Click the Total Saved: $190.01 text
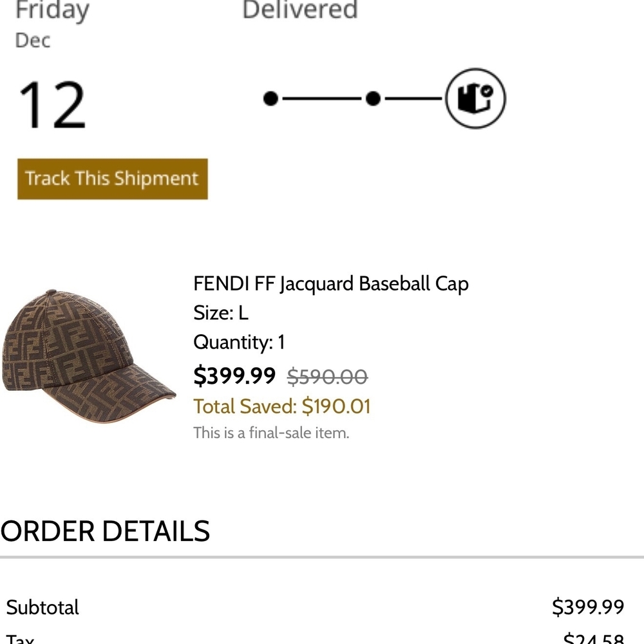 pyautogui.click(x=281, y=406)
